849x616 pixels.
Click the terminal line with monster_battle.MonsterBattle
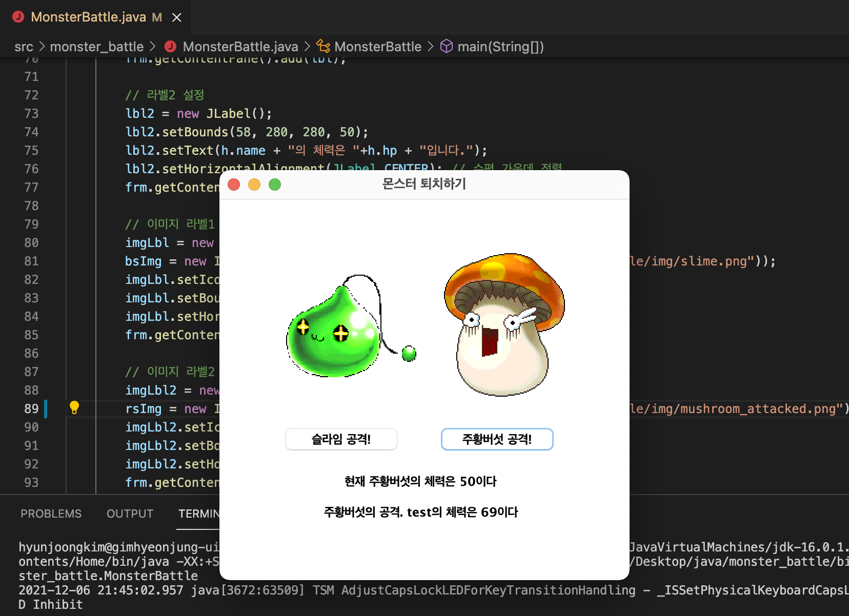(x=108, y=576)
